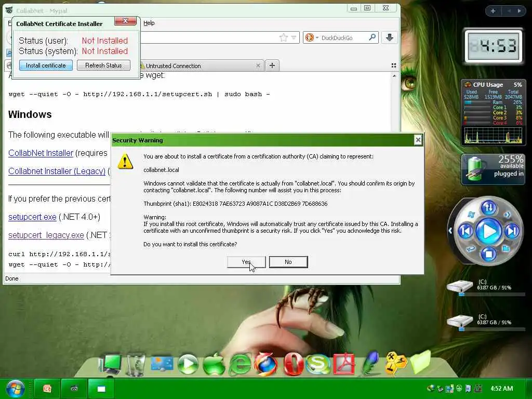This screenshot has height=399, width=532.
Task: Click the Install certificate button
Action: [46, 65]
